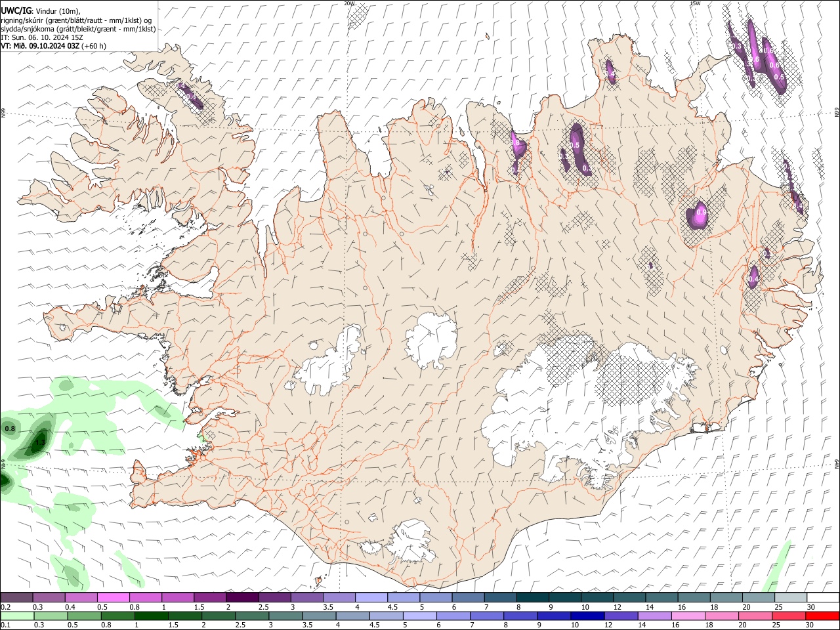Select the light pink 16 mm rain swatch

[x=688, y=616]
